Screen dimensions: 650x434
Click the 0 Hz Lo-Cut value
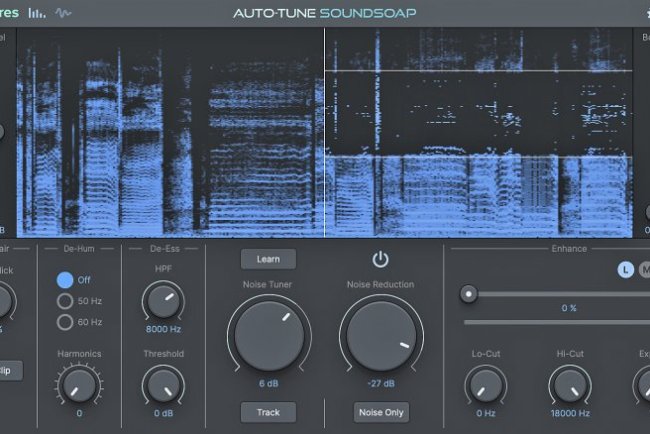[x=485, y=413]
